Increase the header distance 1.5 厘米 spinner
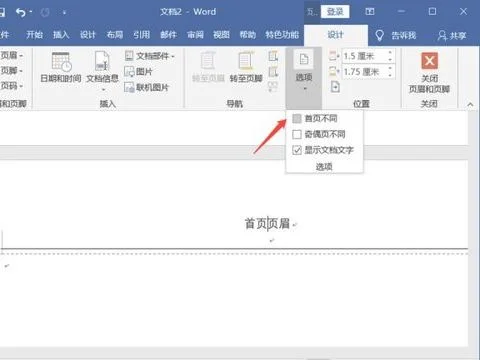Screen dimensions: 480x360 [x=390, y=52]
